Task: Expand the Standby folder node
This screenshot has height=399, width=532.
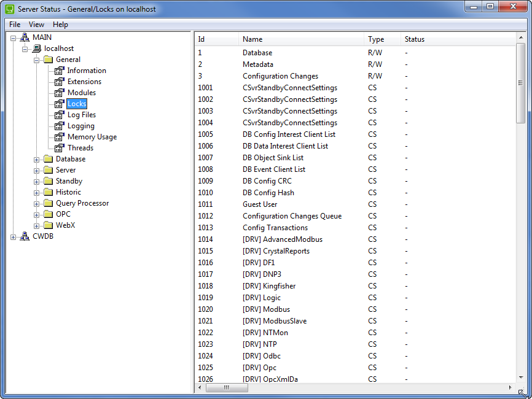Action: (36, 182)
